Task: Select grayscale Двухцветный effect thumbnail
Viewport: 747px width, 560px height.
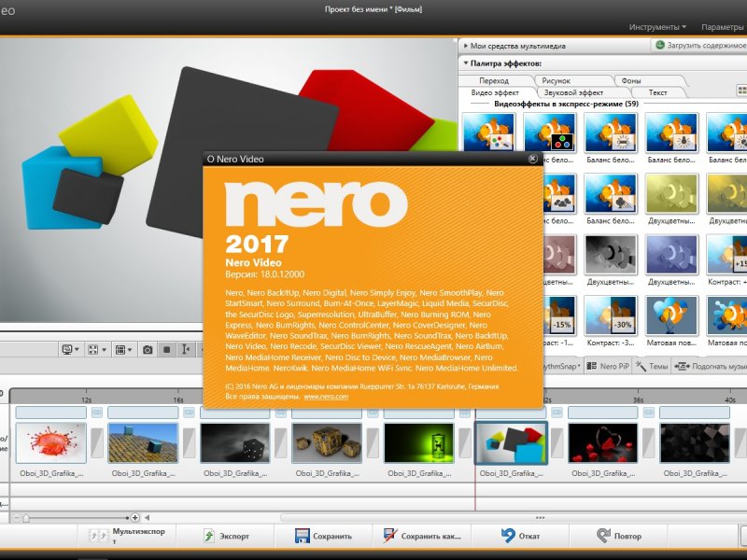Action: click(x=611, y=254)
